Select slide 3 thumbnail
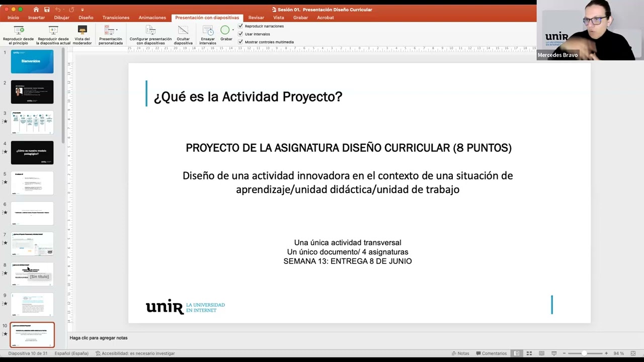 pos(32,122)
